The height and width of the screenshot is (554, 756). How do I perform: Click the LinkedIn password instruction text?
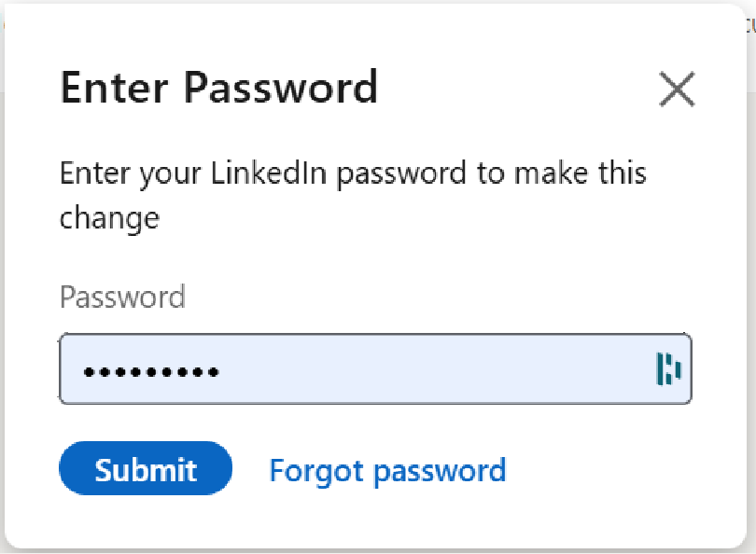[352, 173]
